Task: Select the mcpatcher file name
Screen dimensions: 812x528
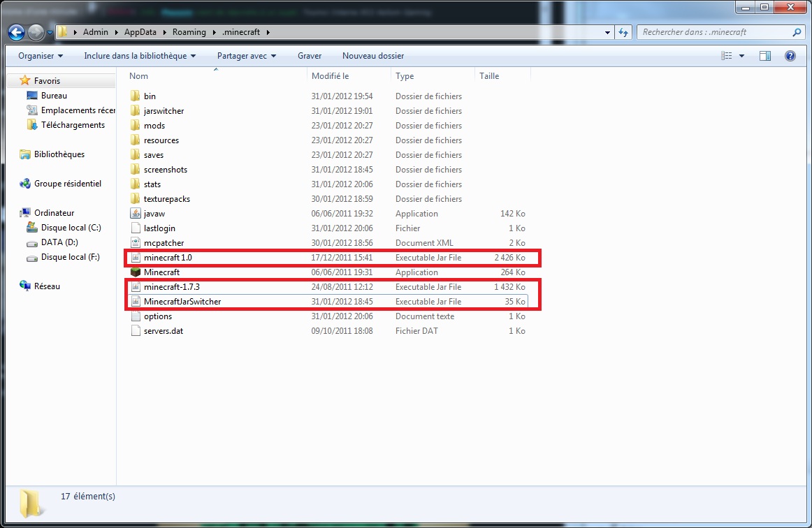Action: (164, 243)
